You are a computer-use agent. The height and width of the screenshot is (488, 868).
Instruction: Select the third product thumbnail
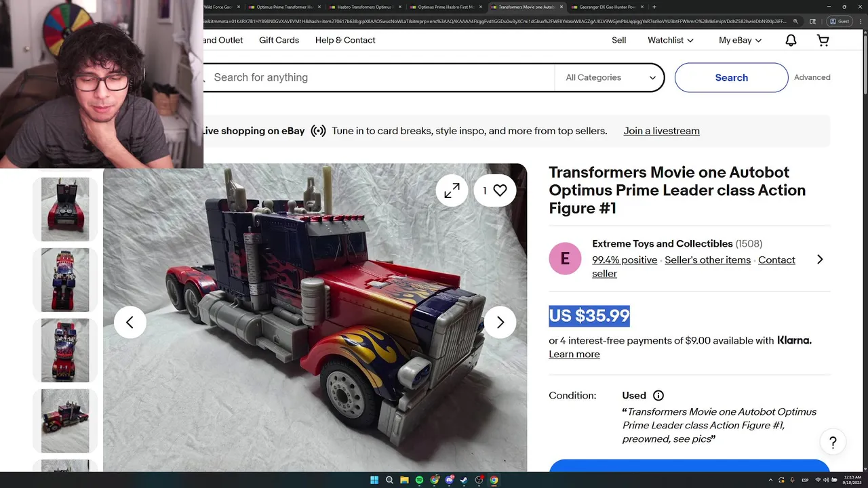pyautogui.click(x=65, y=350)
